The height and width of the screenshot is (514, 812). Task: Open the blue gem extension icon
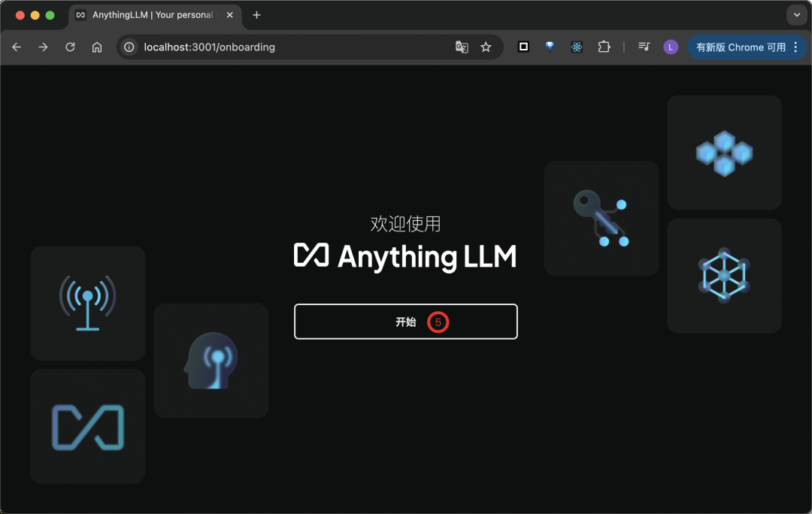click(550, 47)
